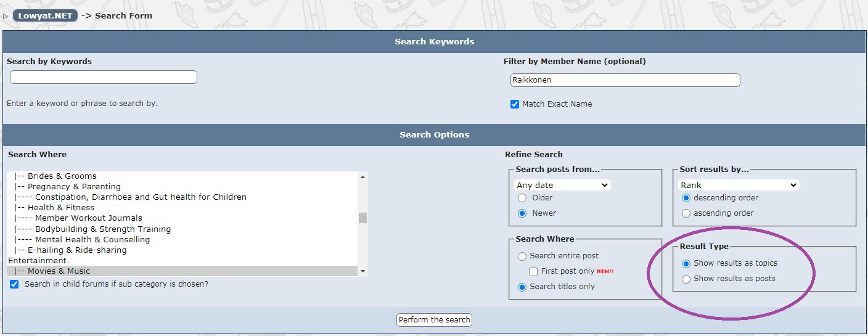The image size is (868, 336).
Task: Click the Lowyat.NET breadcrumb link
Action: pos(45,15)
